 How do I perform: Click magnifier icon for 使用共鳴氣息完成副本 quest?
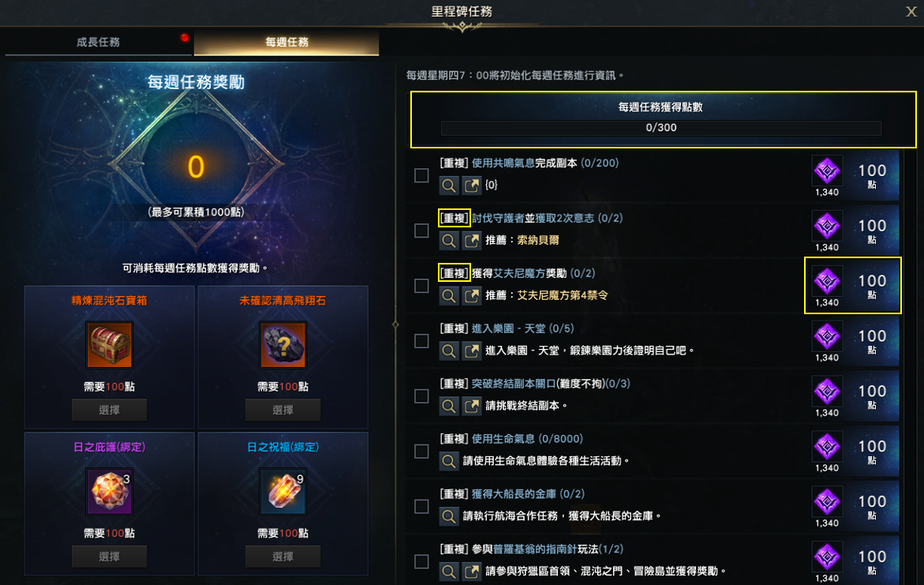point(448,186)
